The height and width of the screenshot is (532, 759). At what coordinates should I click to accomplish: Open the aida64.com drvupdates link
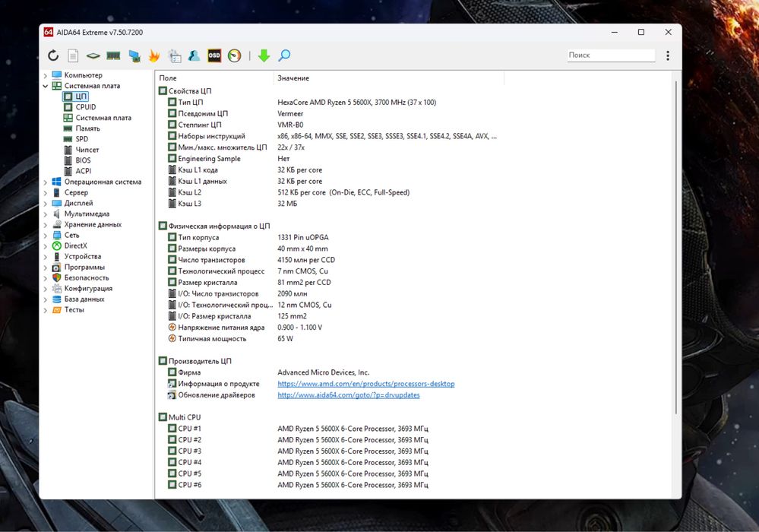[x=349, y=395]
